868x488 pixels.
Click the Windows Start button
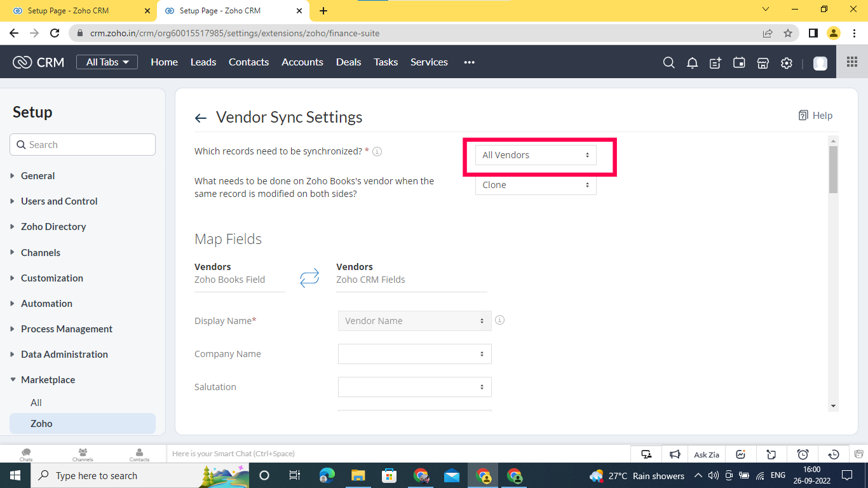(15, 475)
